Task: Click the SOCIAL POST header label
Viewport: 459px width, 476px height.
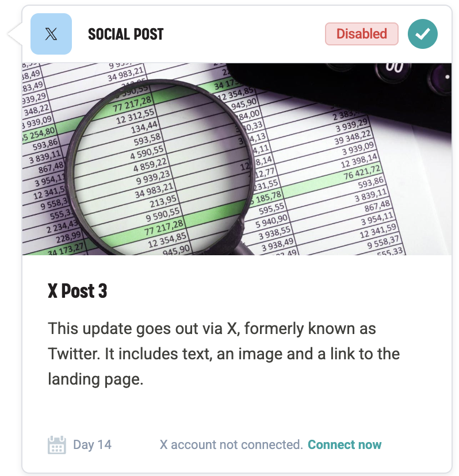Action: [125, 34]
